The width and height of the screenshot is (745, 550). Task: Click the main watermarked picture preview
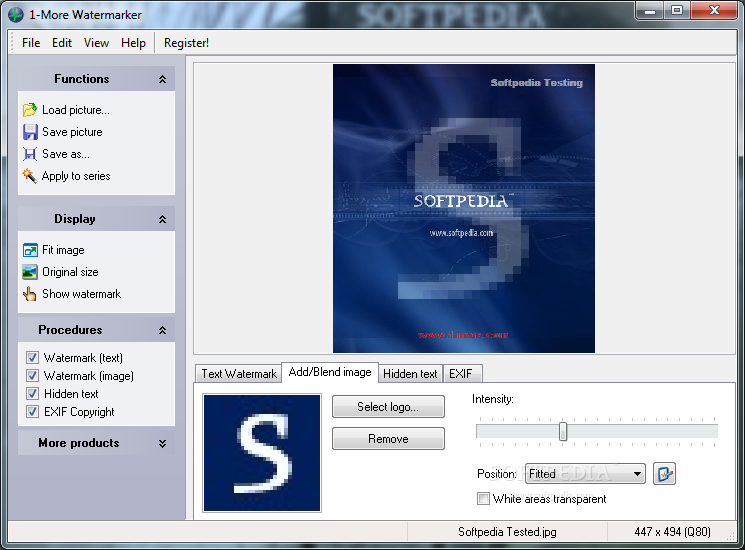(x=464, y=209)
